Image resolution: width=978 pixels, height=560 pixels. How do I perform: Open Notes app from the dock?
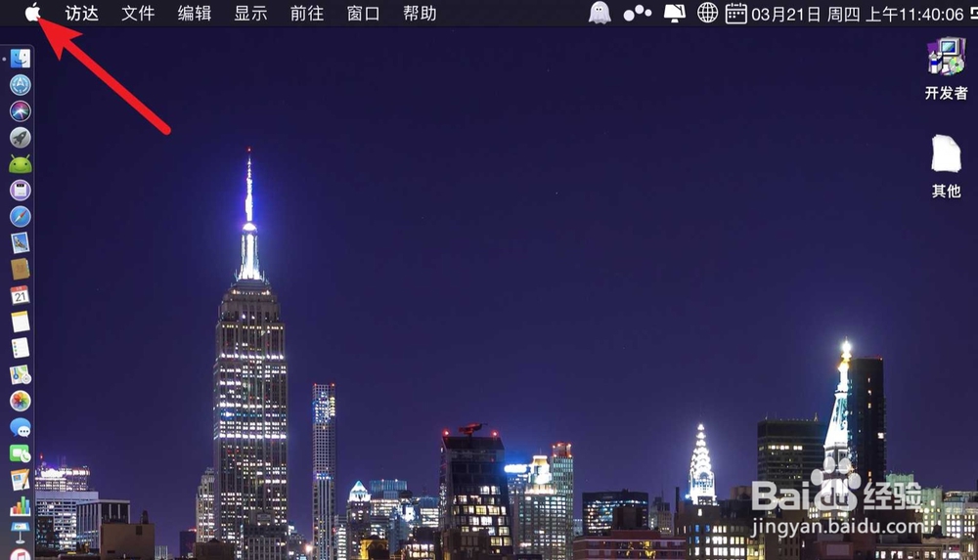tap(21, 322)
